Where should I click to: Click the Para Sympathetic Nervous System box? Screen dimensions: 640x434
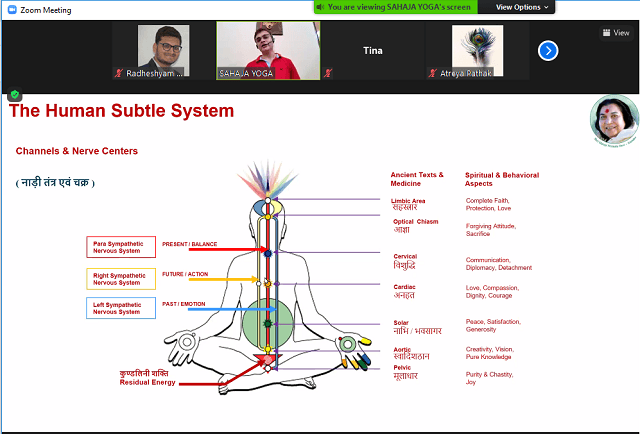tap(121, 247)
